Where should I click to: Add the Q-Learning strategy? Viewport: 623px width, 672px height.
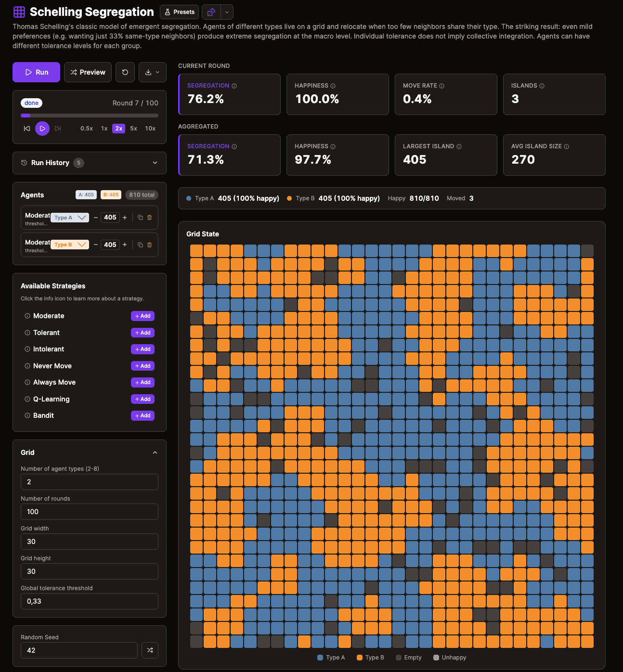pyautogui.click(x=143, y=399)
